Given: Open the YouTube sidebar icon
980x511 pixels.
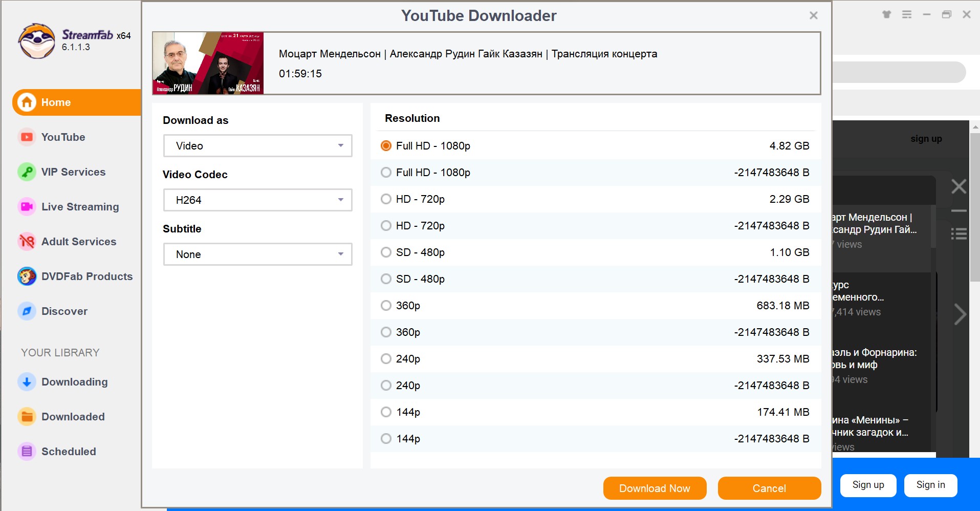Looking at the screenshot, I should pos(27,137).
